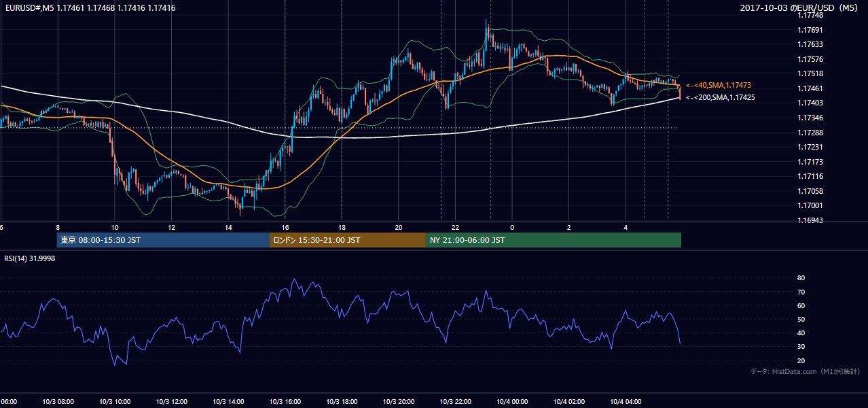Click the 10/4 00:00 time label

[x=512, y=401]
